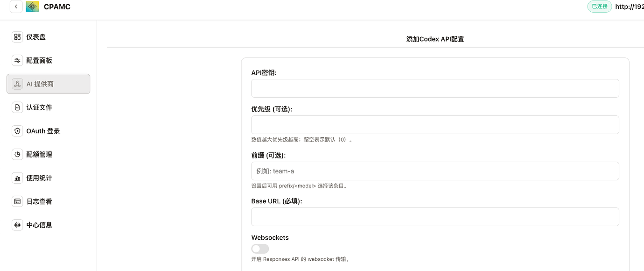Toggle the Websockets switch on
Screen dimensions: 644x271
[x=260, y=249]
